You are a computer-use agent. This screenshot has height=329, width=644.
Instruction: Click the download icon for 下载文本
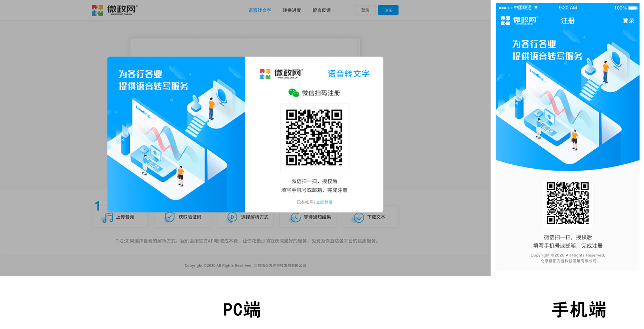(358, 218)
